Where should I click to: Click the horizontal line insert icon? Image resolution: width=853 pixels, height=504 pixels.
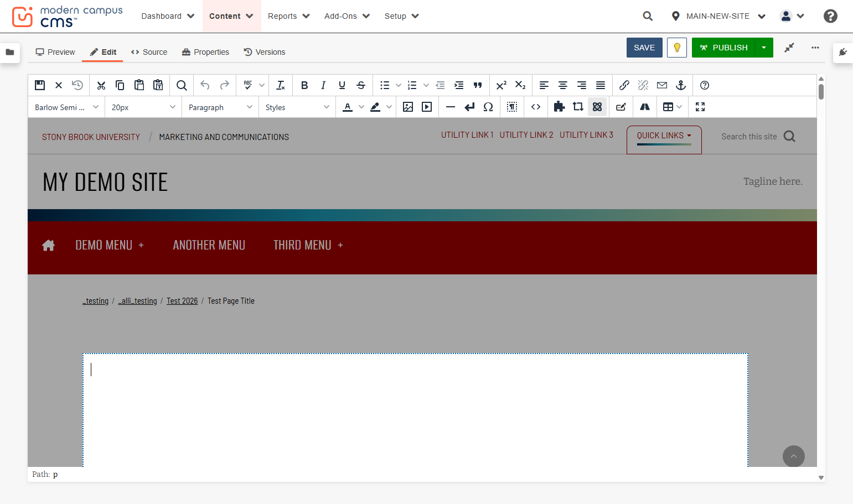451,107
